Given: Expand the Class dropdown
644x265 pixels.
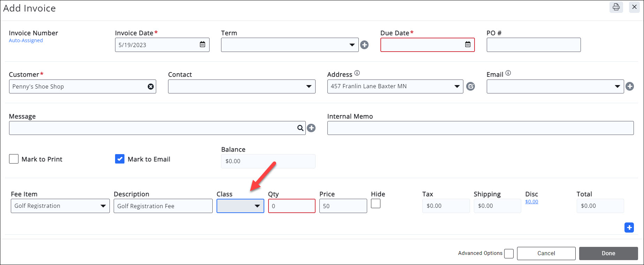Looking at the screenshot, I should [x=240, y=206].
